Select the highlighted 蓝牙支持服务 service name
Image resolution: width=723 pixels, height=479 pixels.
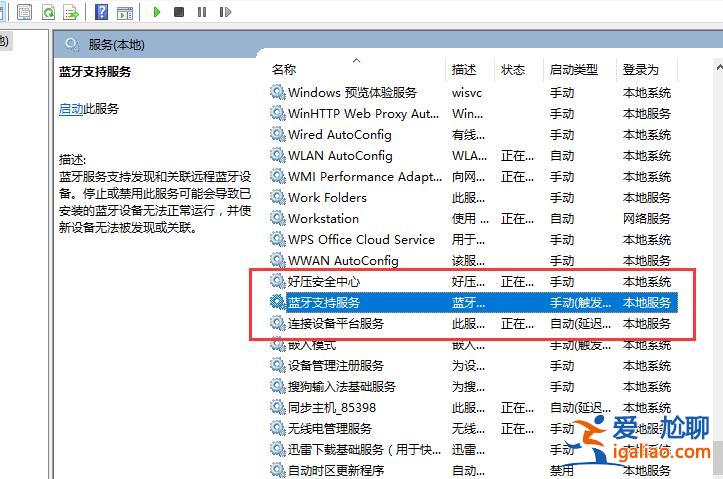point(324,302)
